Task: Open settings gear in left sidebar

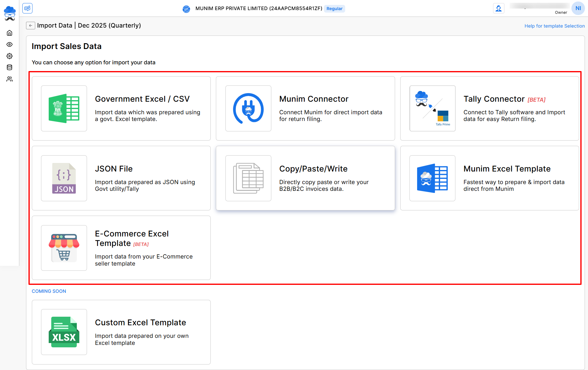Action: 9,56
